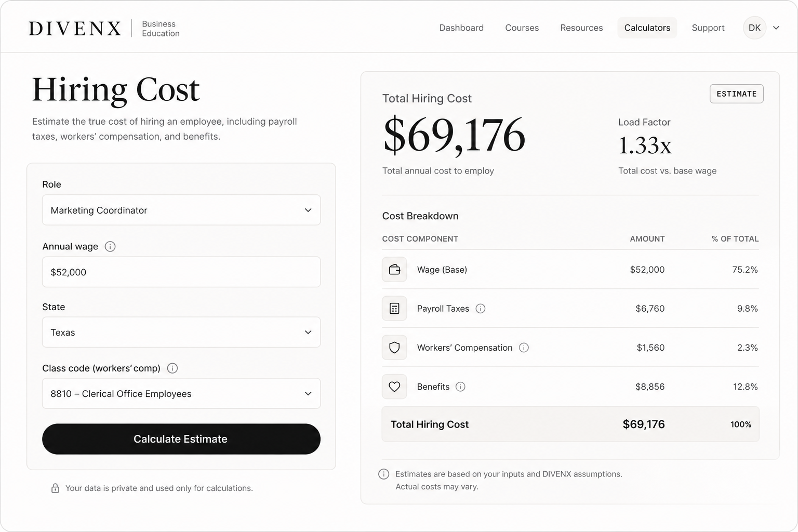The image size is (798, 532).
Task: Click the AMOUNT column header
Action: pyautogui.click(x=647, y=239)
